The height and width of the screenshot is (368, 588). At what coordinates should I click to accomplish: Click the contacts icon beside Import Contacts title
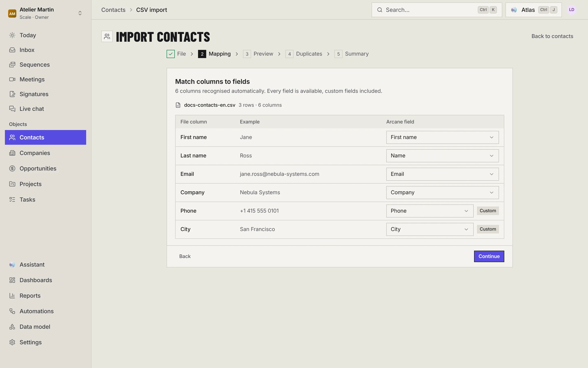point(107,37)
